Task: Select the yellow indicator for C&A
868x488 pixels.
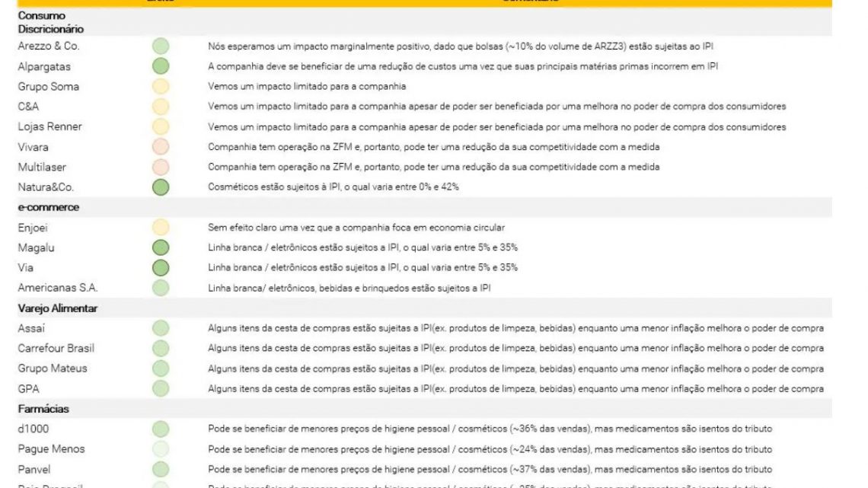Action: [x=161, y=107]
